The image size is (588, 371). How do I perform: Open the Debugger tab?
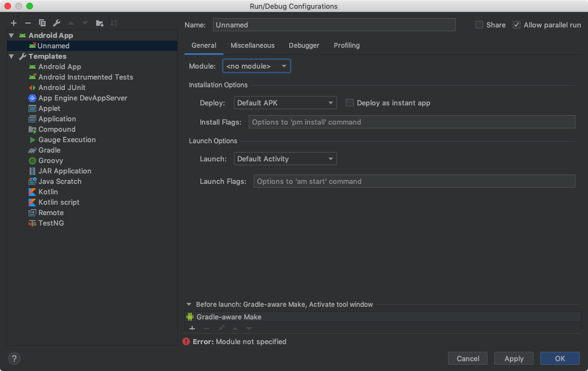[x=304, y=46]
